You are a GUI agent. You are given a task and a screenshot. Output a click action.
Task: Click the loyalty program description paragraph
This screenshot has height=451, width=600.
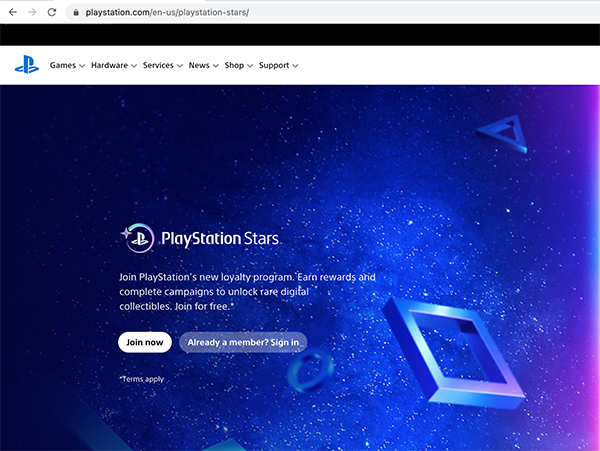(247, 291)
